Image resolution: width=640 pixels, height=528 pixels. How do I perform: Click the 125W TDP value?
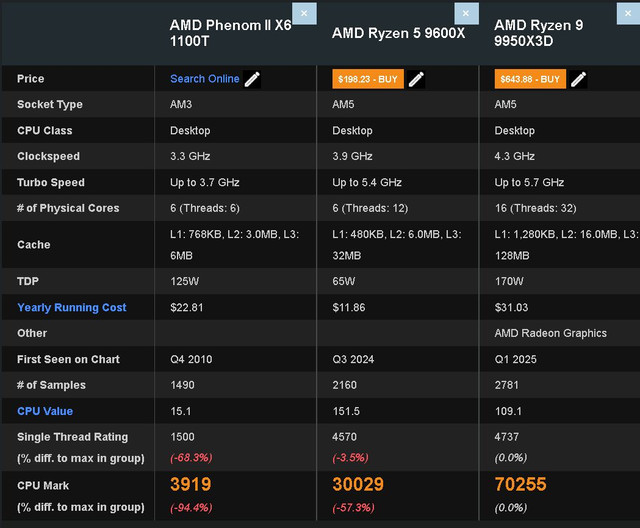(x=184, y=281)
